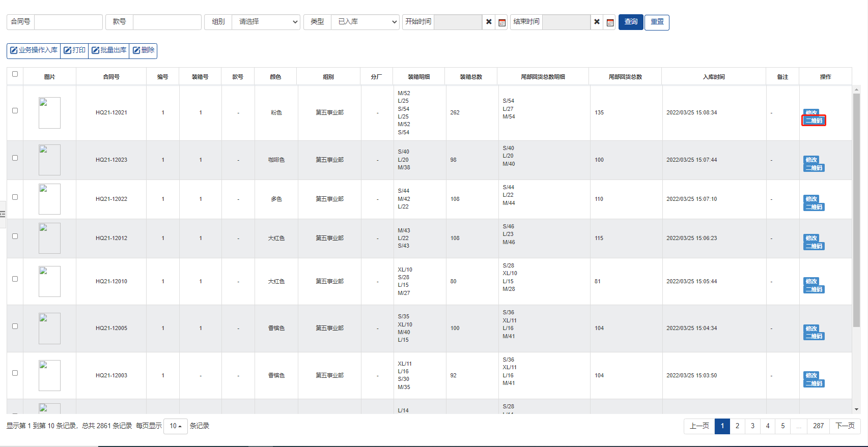Expand the 组别 请选择 dropdown
Viewport: 868px width, 447px height.
(x=266, y=22)
